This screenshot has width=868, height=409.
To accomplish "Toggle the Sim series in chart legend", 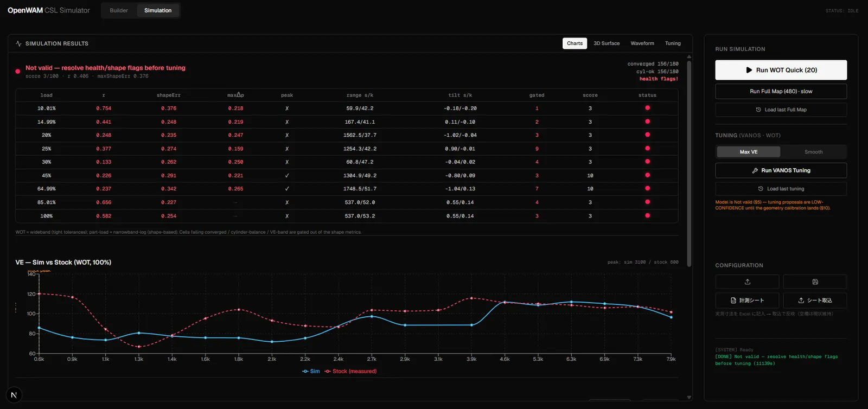I will (311, 371).
